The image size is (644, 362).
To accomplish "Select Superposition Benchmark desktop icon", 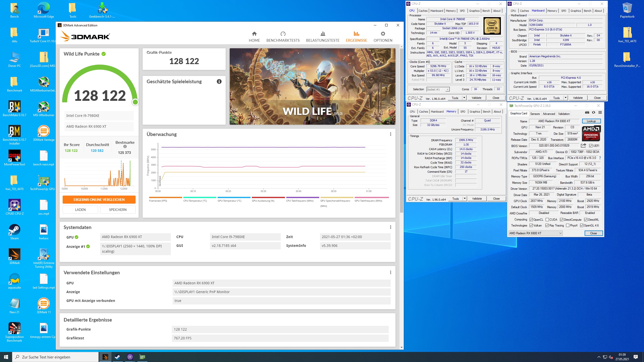I will [15, 332].
